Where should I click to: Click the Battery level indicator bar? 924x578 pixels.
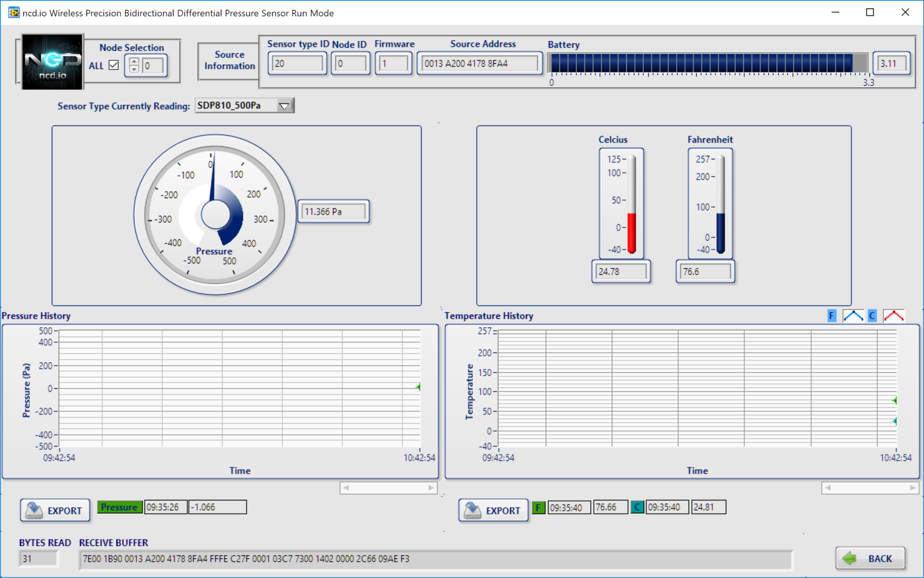coord(709,63)
